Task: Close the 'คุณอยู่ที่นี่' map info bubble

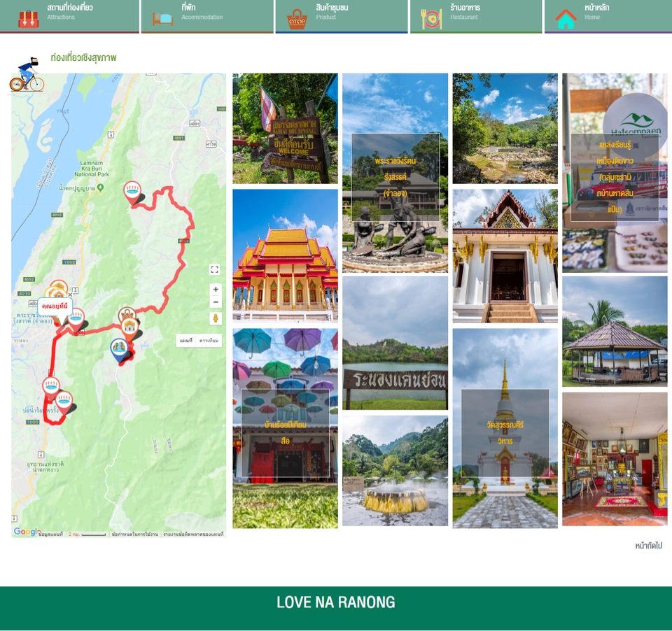Action: point(70,295)
